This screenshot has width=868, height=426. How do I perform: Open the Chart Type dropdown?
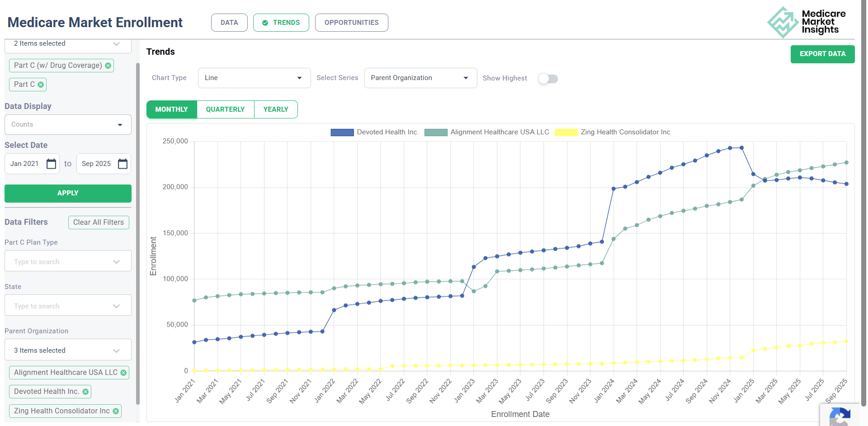pos(254,78)
